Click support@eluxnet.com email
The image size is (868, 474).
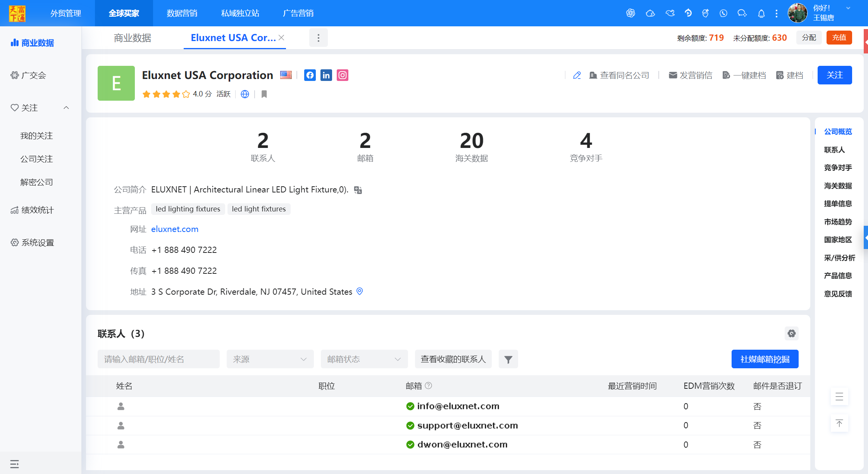tap(467, 426)
